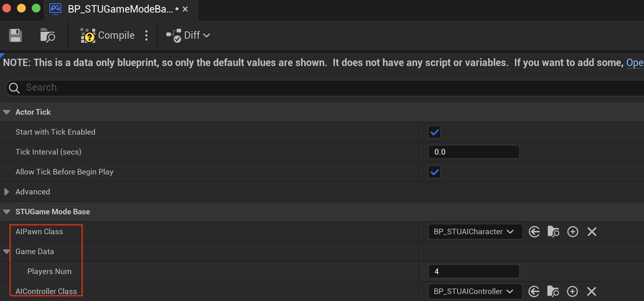Toggle Start with Tick Enabled checkbox
The height and width of the screenshot is (301, 644).
coord(434,132)
